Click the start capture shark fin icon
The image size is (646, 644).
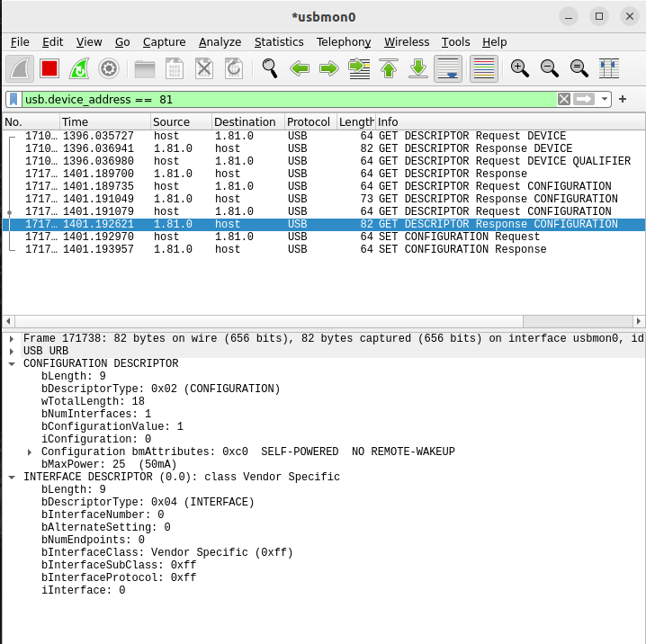pos(20,68)
